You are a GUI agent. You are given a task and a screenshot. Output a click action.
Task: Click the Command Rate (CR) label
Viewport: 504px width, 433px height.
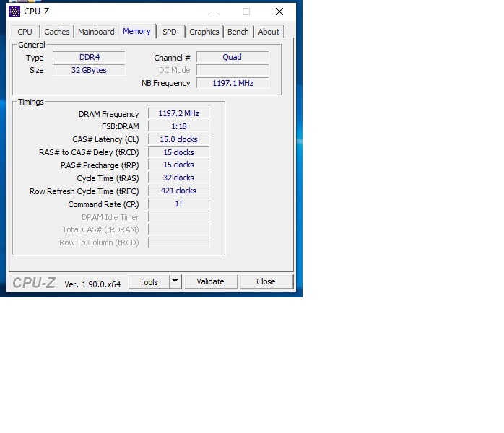[103, 204]
